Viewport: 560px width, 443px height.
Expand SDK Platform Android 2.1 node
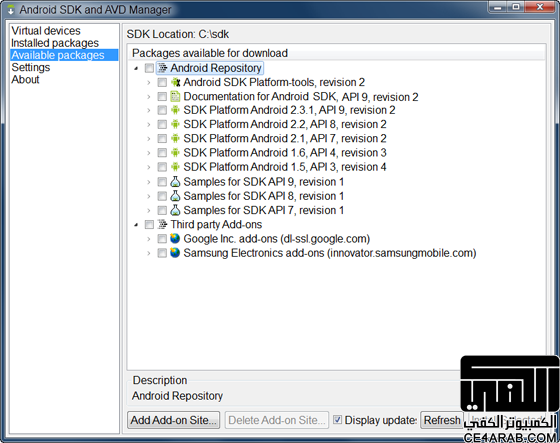[x=149, y=139]
